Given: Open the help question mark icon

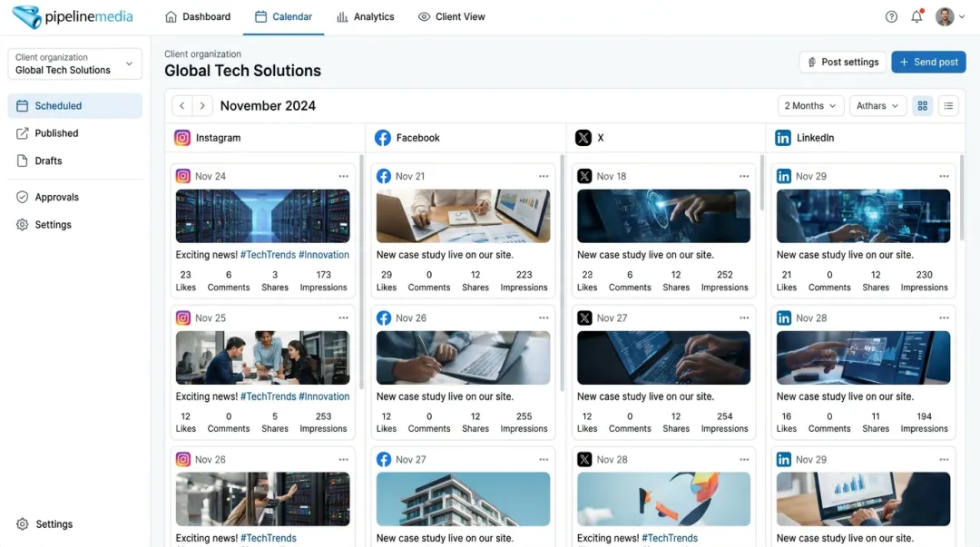Looking at the screenshot, I should [x=891, y=17].
